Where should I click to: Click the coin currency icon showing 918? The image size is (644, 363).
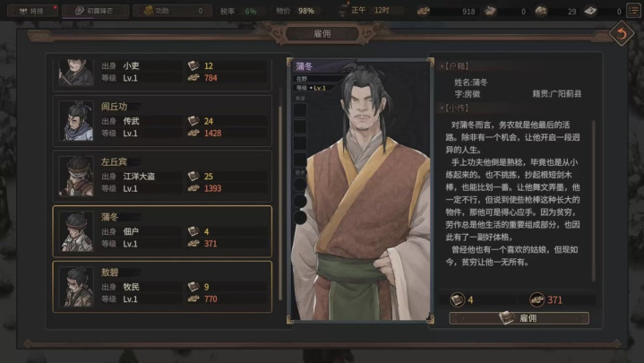click(424, 11)
